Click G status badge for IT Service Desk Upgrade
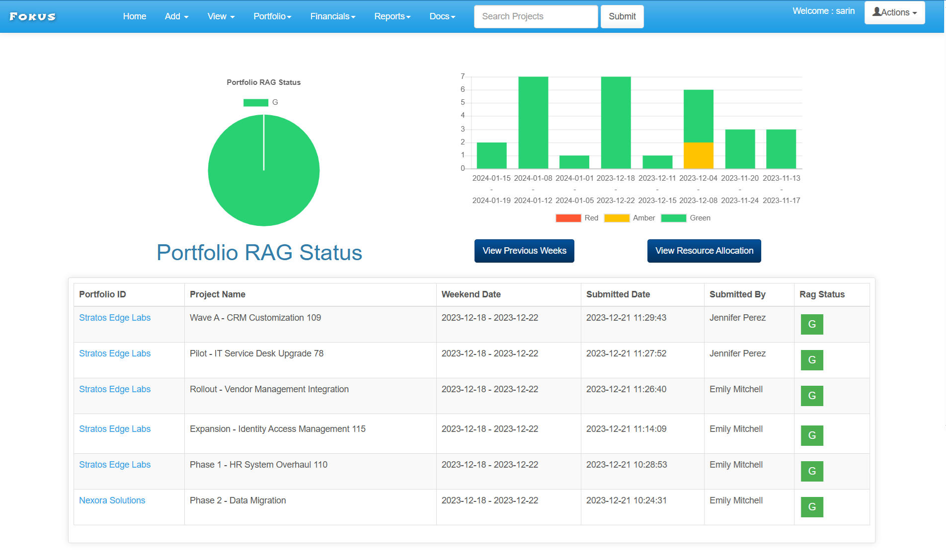This screenshot has height=560, width=946. coord(812,360)
